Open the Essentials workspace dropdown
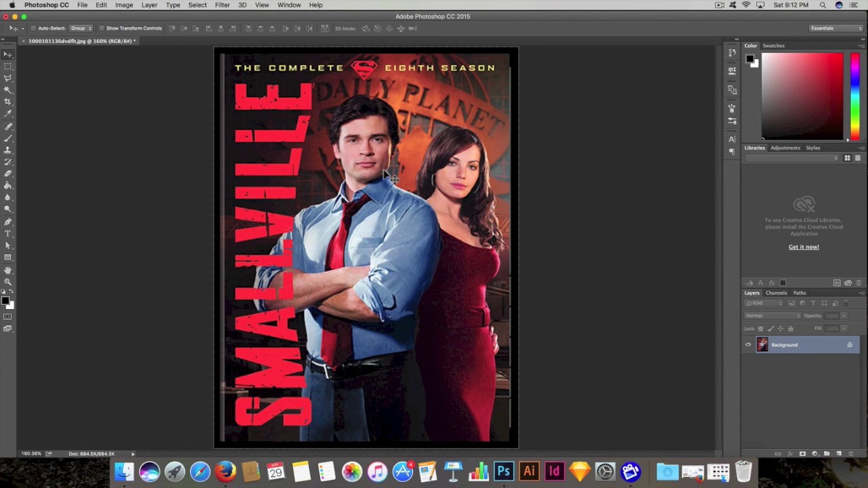 (x=836, y=28)
